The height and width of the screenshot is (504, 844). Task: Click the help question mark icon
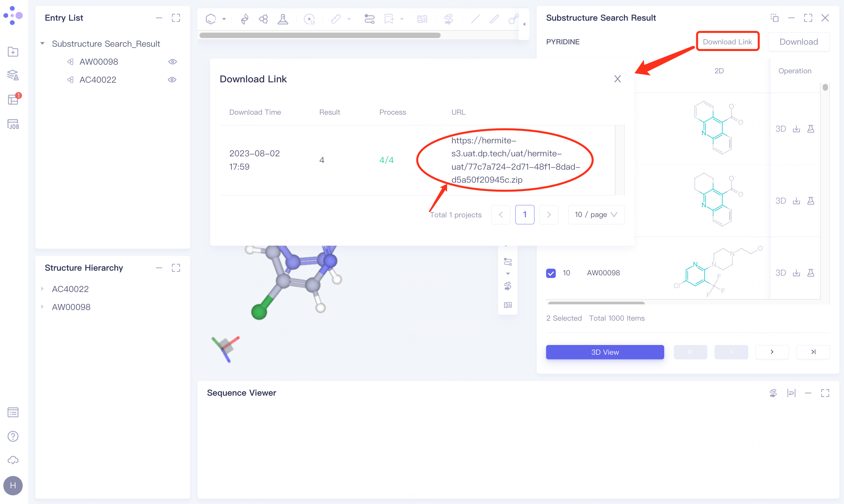coord(13,436)
